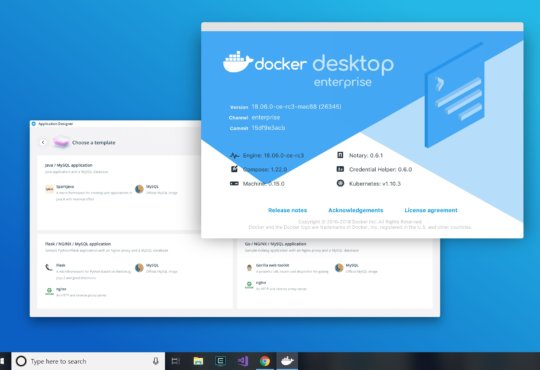
Task: Open Visual Studio from the taskbar
Action: tap(242, 361)
